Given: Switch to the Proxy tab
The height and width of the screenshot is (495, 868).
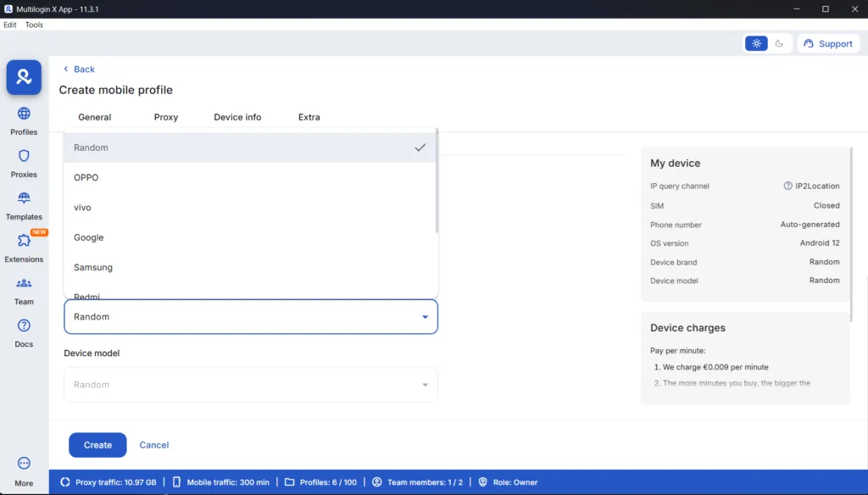Looking at the screenshot, I should click(166, 117).
